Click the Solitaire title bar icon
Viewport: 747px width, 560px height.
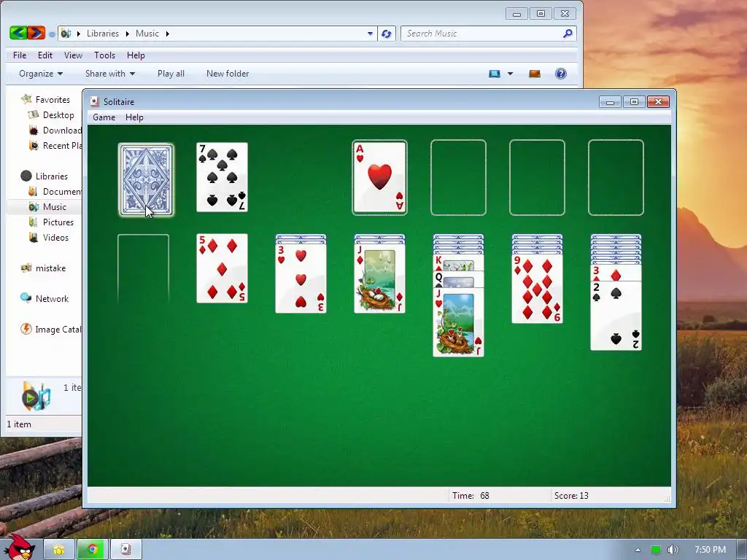click(x=95, y=101)
